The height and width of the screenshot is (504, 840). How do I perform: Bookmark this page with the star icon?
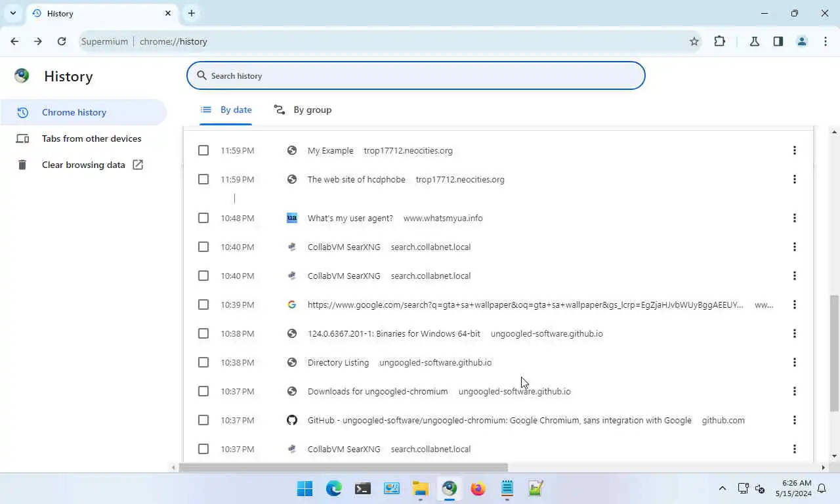[694, 41]
